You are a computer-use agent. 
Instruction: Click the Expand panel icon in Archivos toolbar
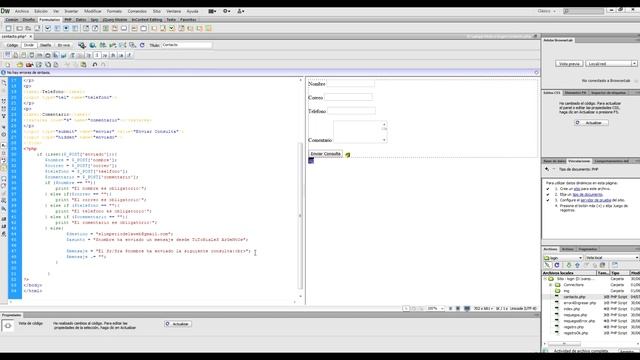click(x=615, y=265)
